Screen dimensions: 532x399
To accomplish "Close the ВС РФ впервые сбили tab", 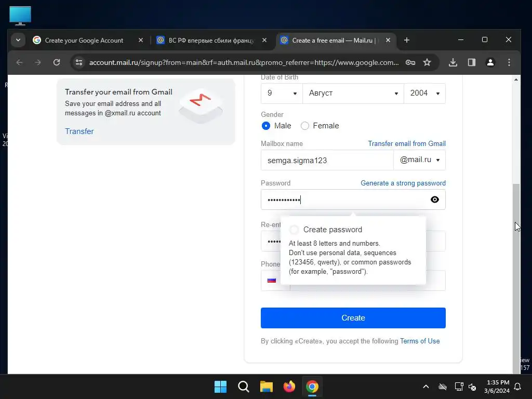I will pos(264,40).
